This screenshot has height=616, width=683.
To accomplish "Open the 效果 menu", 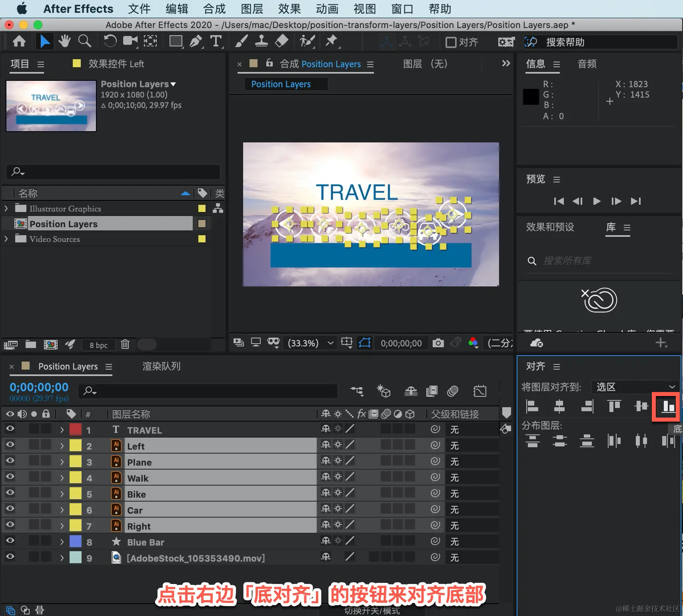I will [290, 9].
